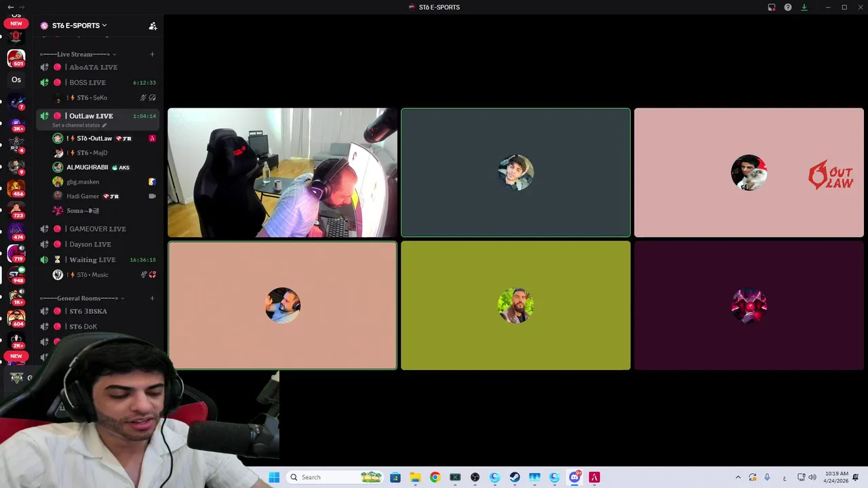
Task: Open the server with the 456 badge
Action: click(x=16, y=188)
